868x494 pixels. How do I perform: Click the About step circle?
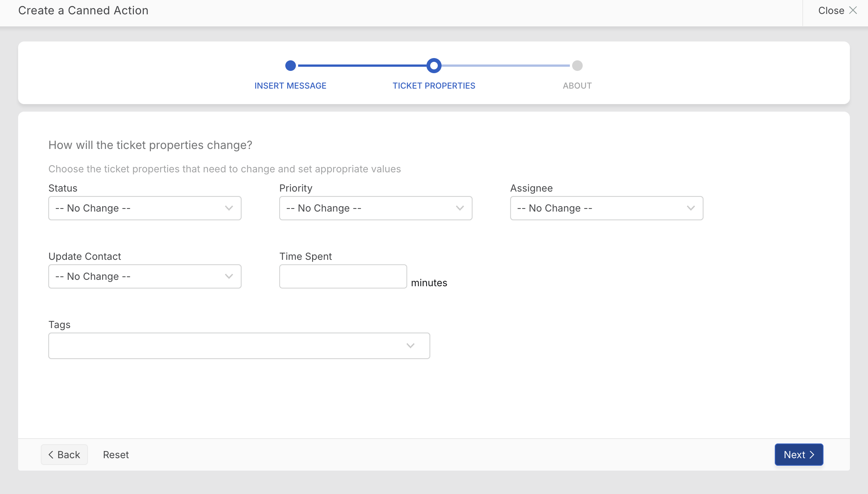pos(577,66)
